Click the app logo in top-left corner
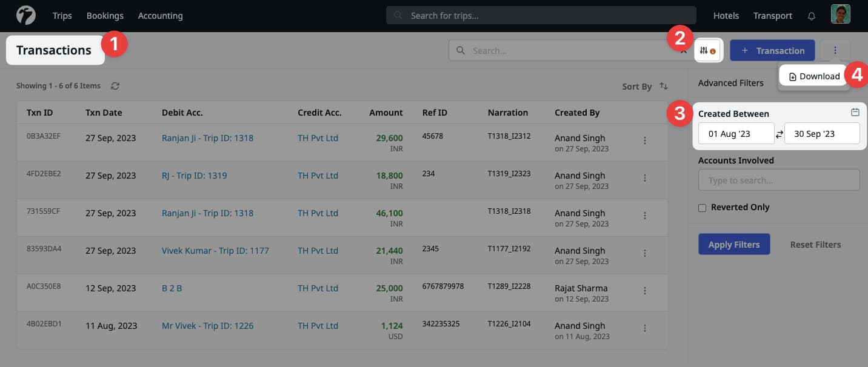This screenshot has width=868, height=367. [x=26, y=15]
